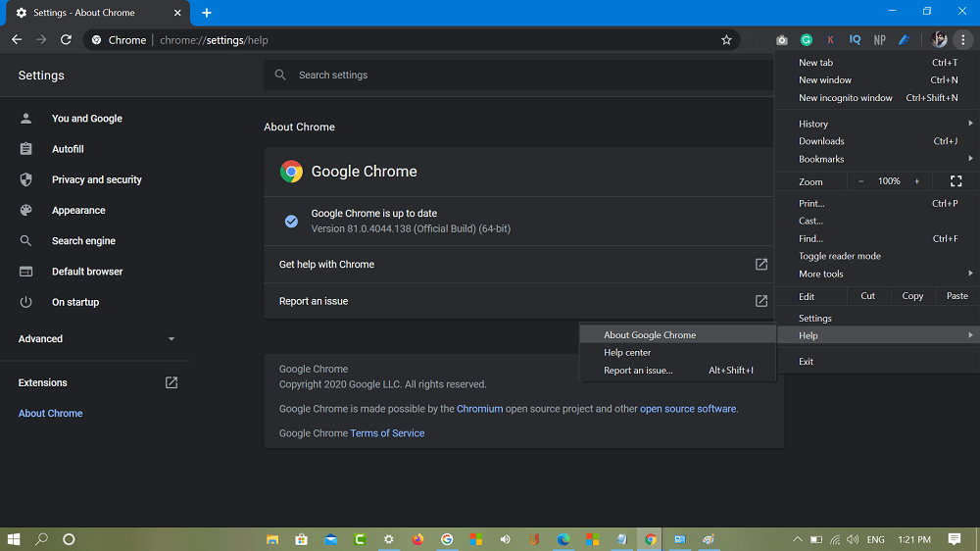
Task: Reload the current page
Action: 66,39
